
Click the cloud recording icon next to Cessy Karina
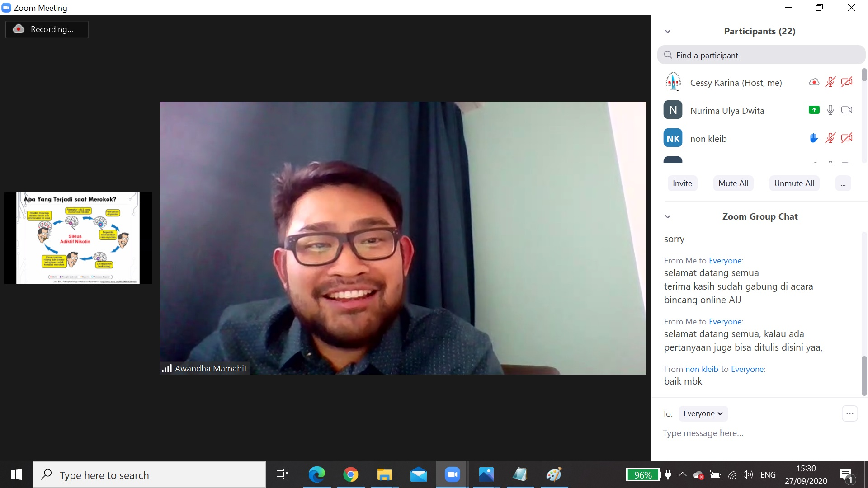[814, 82]
